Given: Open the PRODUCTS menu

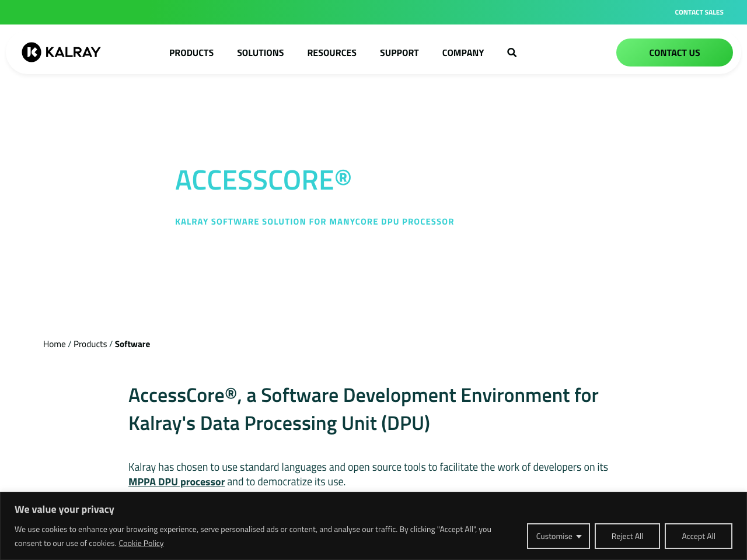Looking at the screenshot, I should click(191, 52).
